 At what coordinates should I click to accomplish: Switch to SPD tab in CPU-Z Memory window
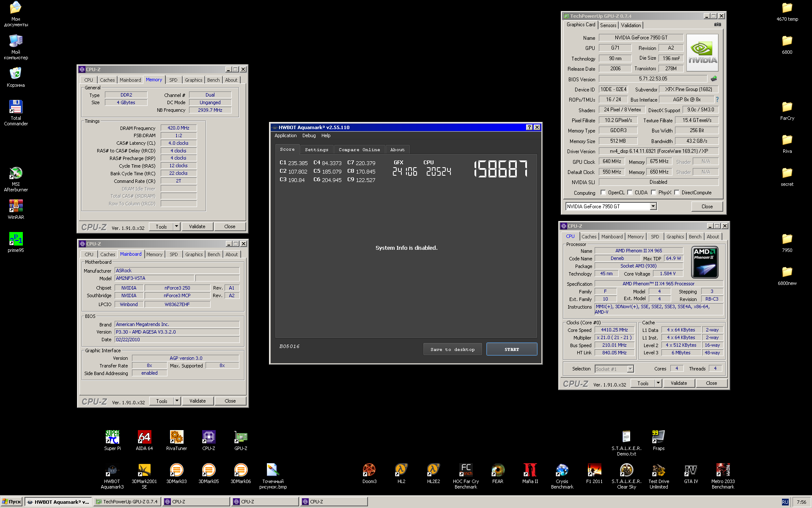pyautogui.click(x=173, y=80)
